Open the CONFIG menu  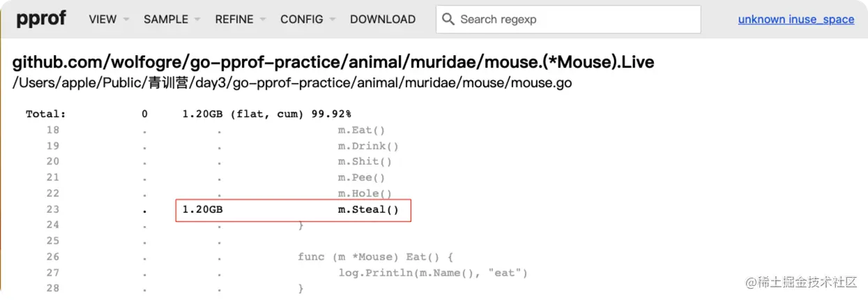(308, 20)
